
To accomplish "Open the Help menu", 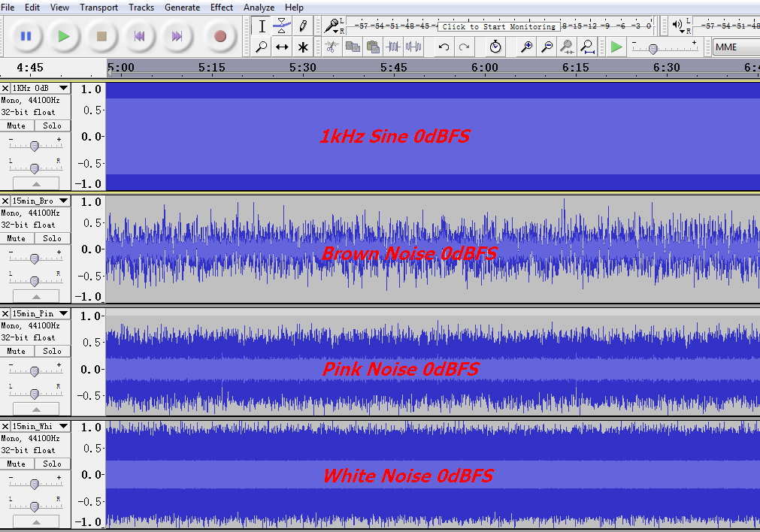I will [294, 8].
